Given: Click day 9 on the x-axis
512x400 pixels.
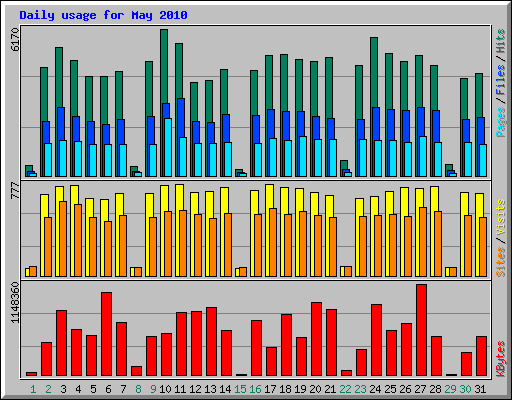Looking at the screenshot, I should click(x=153, y=389).
